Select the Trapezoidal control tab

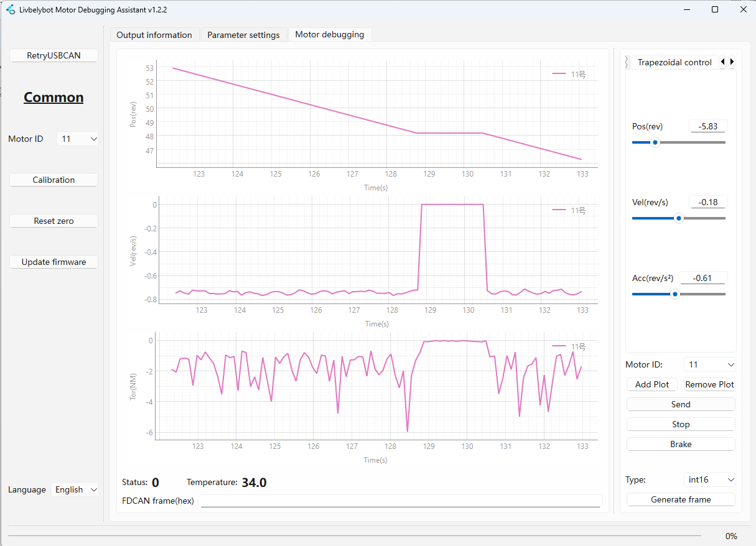(x=674, y=62)
